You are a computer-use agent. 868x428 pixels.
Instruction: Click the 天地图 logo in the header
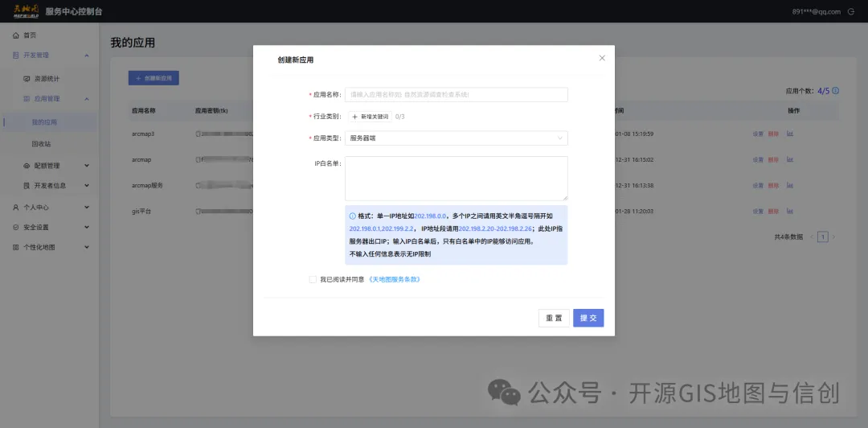pos(24,11)
